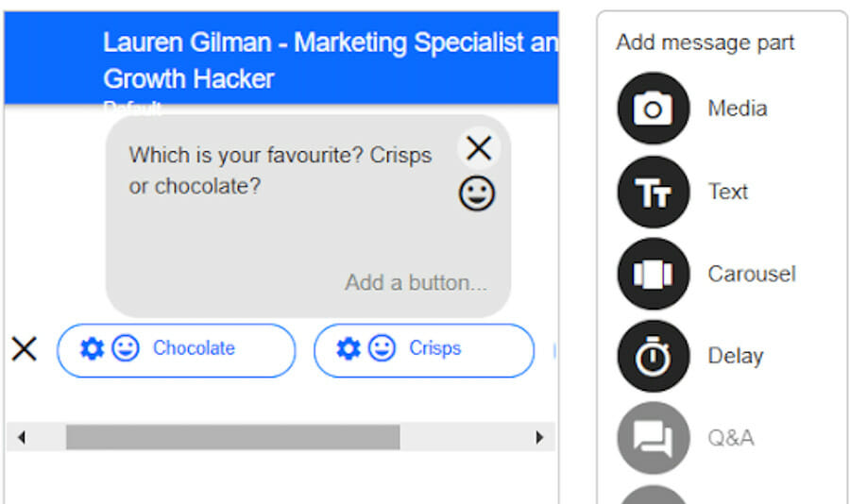
Task: Click the Lauren Gilman header title
Action: pos(331,60)
